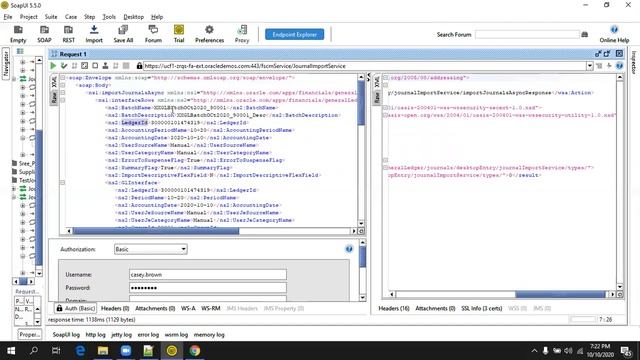Open the endpoint URL dropdown arrow
The width and height of the screenshot is (640, 360).
pyautogui.click(x=589, y=66)
